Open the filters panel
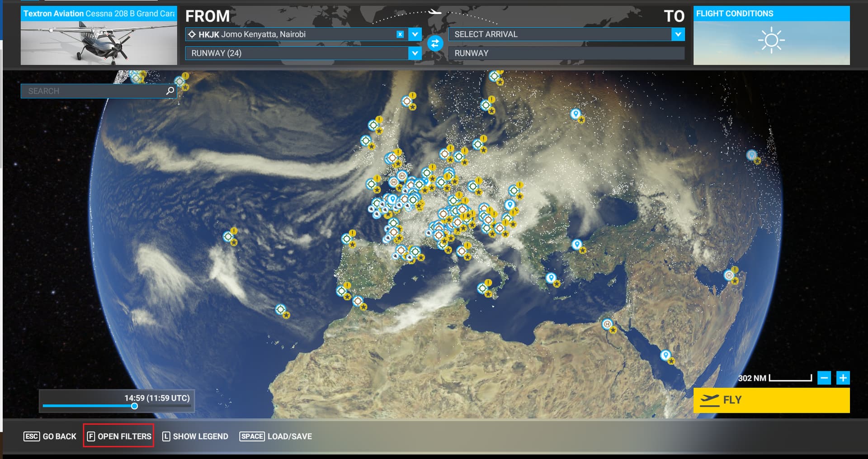 click(x=119, y=436)
